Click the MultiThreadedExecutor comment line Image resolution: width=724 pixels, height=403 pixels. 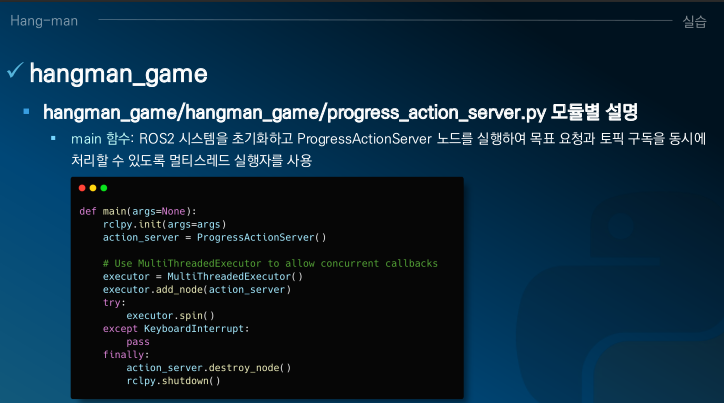coord(270,264)
